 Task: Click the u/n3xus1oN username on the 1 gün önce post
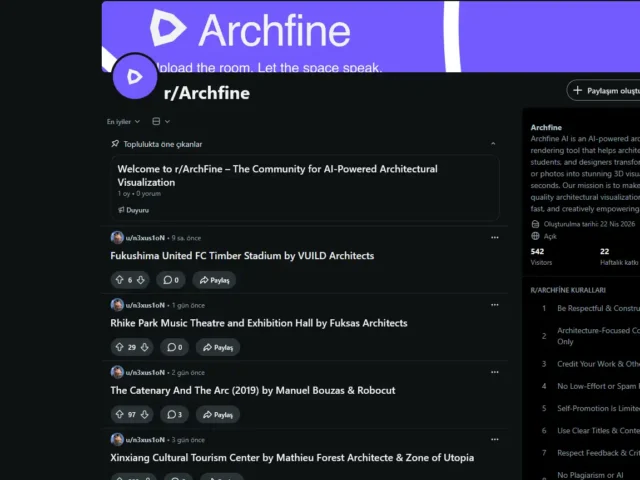145,305
